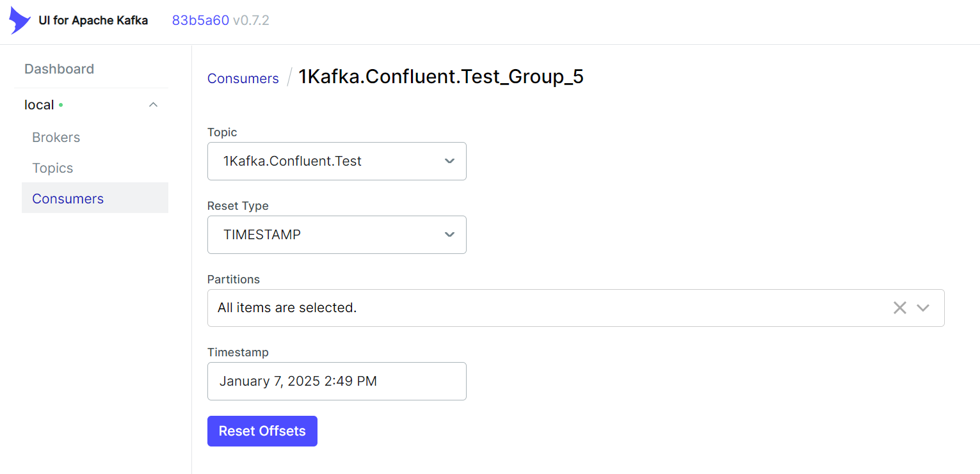Click the UI for Apache Kafka logo icon
Screen dimensions: 980x474
(20, 20)
